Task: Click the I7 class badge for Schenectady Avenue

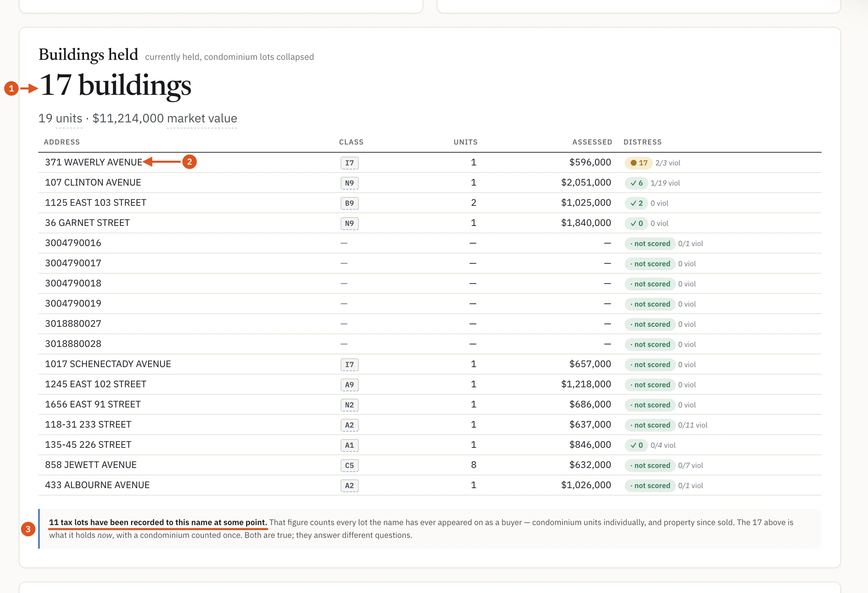Action: (349, 365)
